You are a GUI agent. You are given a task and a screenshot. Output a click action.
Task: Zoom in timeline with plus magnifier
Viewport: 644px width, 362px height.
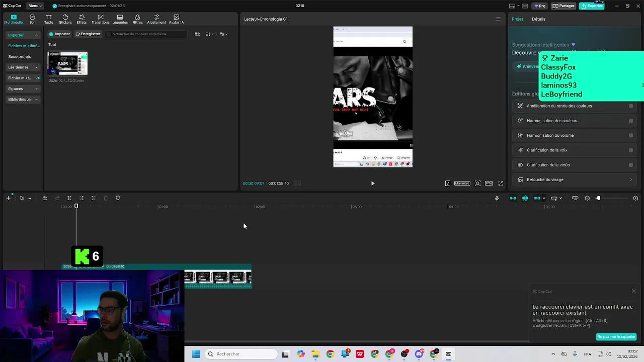(635, 198)
